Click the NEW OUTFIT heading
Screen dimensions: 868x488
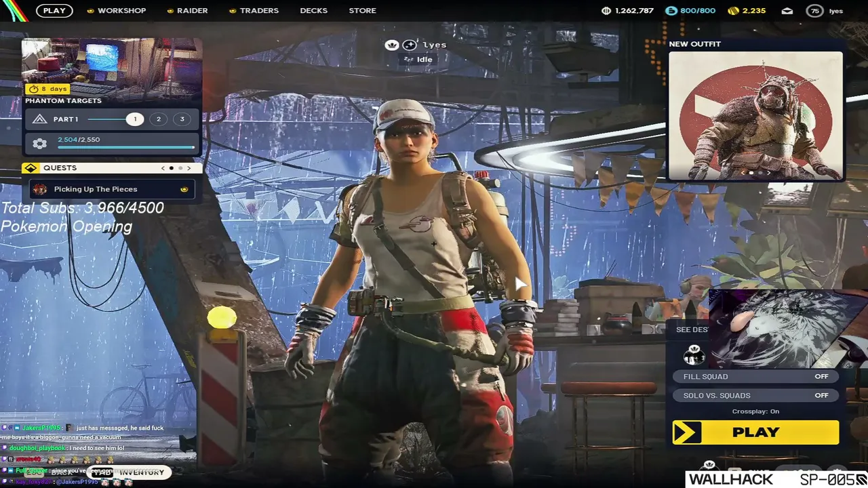coord(694,44)
